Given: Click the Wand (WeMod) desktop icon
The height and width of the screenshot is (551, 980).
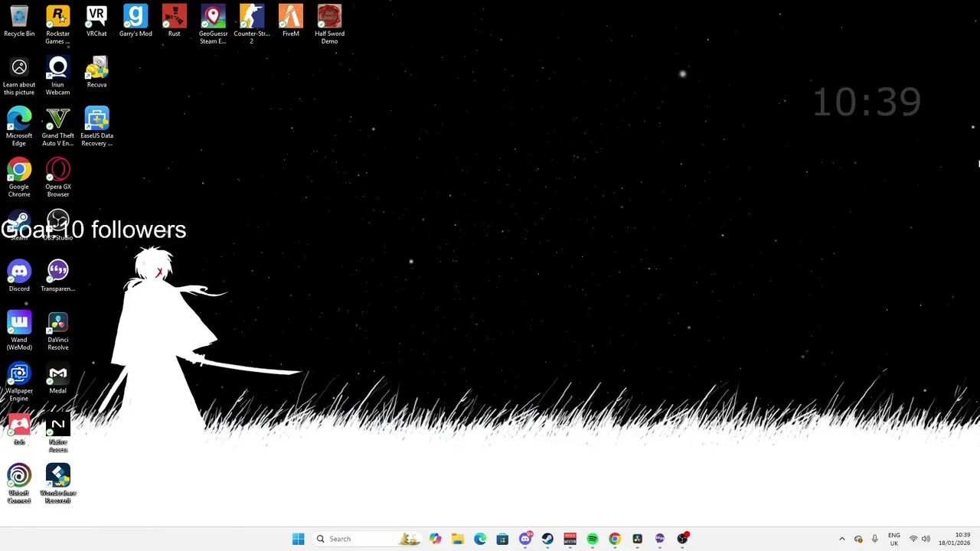Looking at the screenshot, I should click(x=19, y=331).
